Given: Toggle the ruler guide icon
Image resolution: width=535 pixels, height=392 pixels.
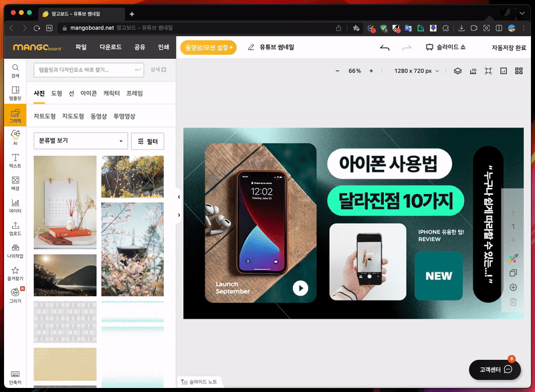Looking at the screenshot, I should 473,71.
